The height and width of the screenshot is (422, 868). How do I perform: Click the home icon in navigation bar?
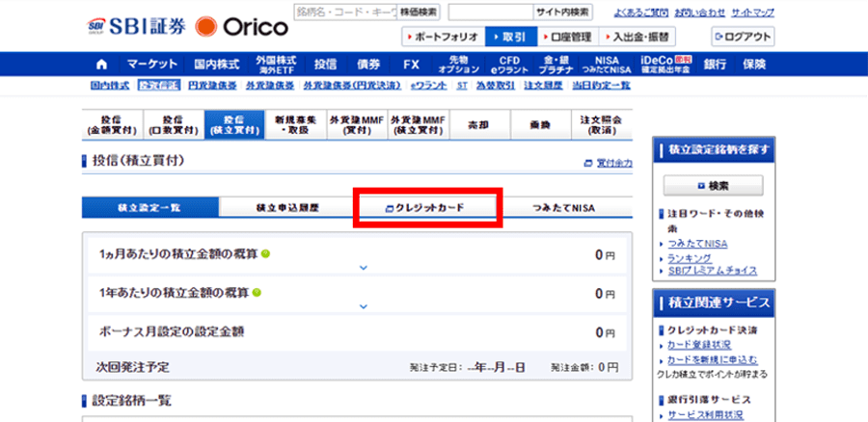(101, 65)
